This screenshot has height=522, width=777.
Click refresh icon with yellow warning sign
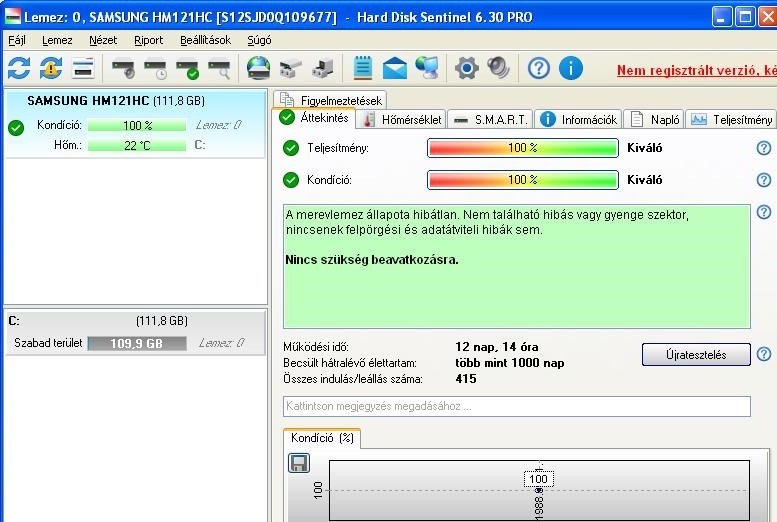pos(51,68)
